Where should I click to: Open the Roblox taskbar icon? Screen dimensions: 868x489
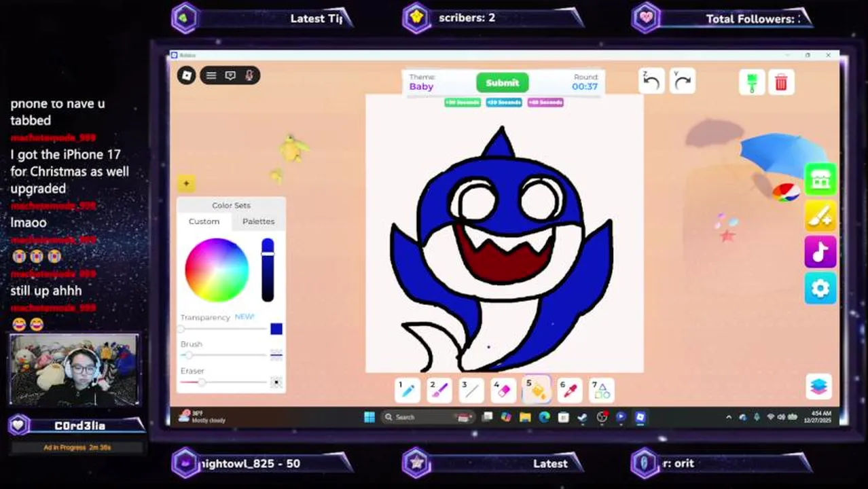coord(640,417)
